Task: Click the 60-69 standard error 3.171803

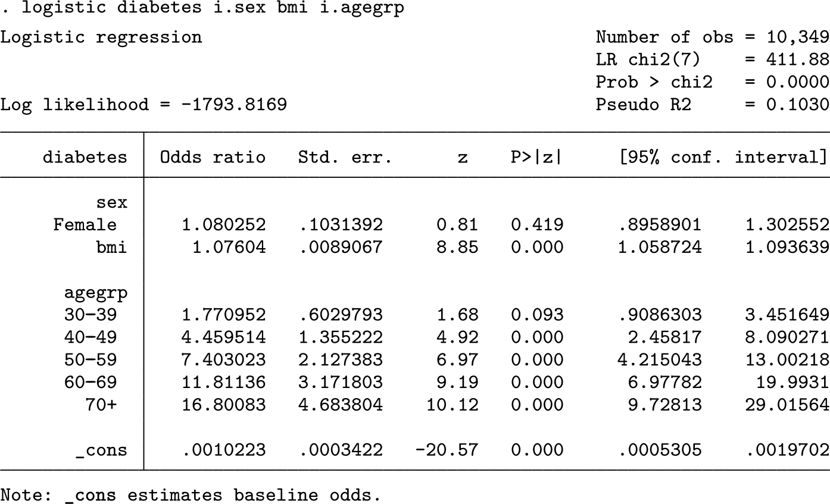Action: pos(341,383)
